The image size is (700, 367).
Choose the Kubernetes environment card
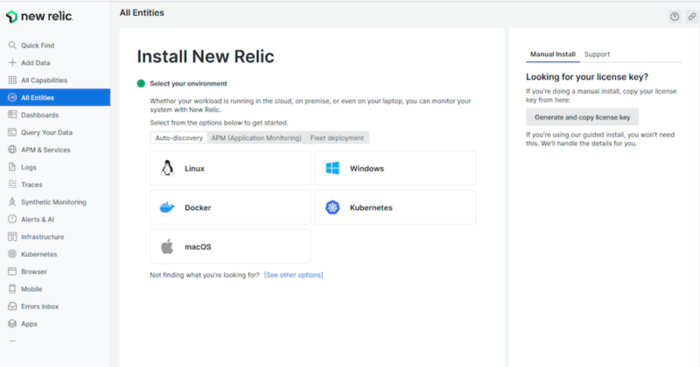coord(396,208)
